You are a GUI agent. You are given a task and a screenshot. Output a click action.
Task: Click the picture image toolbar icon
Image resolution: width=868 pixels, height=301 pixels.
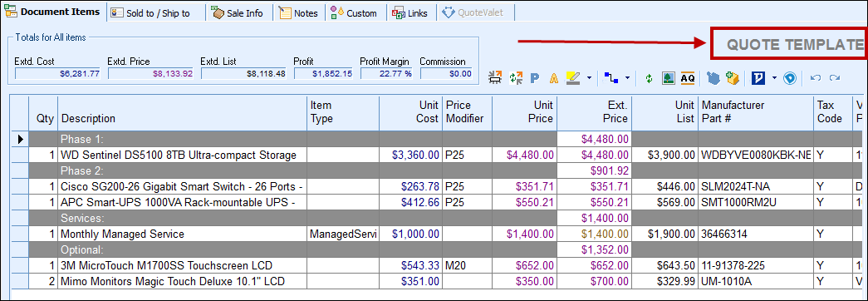pyautogui.click(x=668, y=78)
